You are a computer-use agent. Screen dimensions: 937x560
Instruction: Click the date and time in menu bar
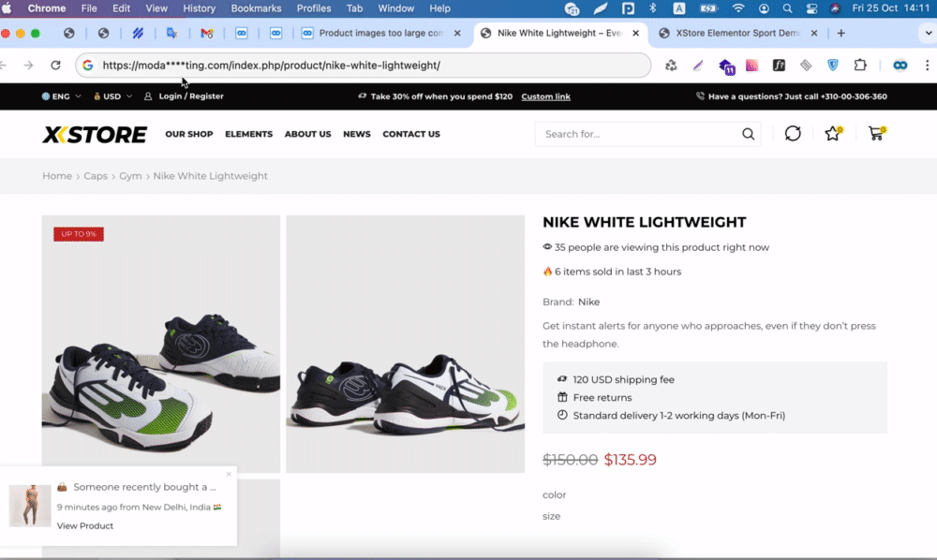pyautogui.click(x=891, y=8)
